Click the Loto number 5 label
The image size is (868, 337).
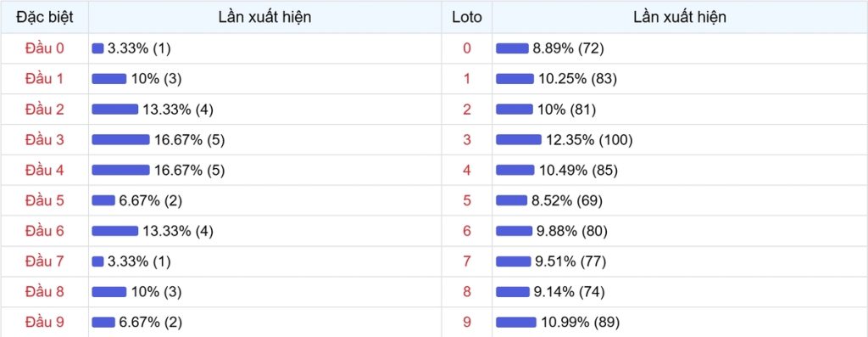pos(467,200)
